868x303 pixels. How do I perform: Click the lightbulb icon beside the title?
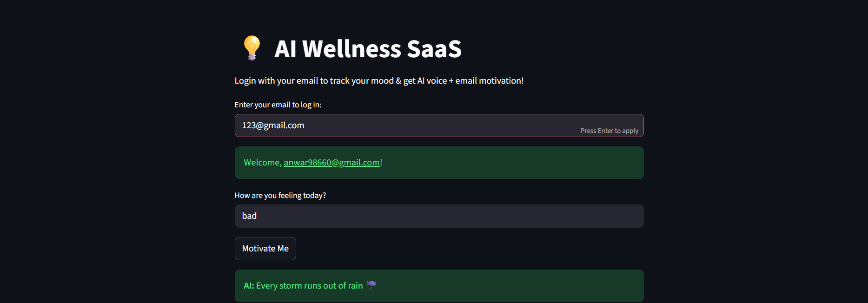tap(252, 48)
